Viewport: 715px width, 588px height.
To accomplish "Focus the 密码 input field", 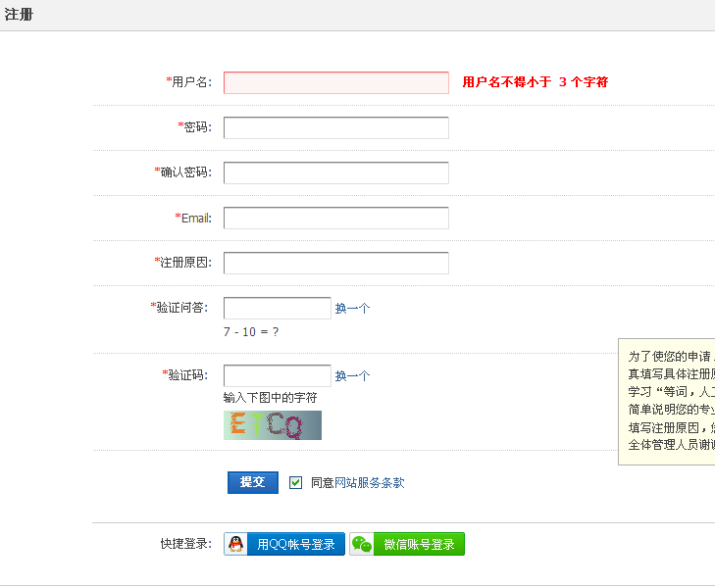I will click(335, 128).
